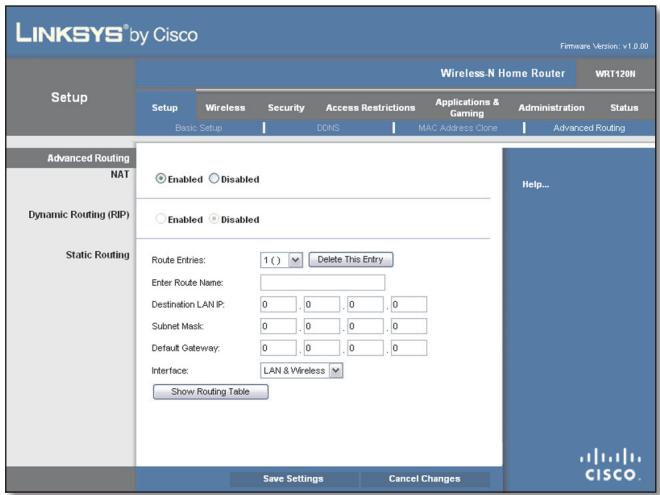Click the WRT120N model label
This screenshot has width=660, height=495.
[615, 74]
